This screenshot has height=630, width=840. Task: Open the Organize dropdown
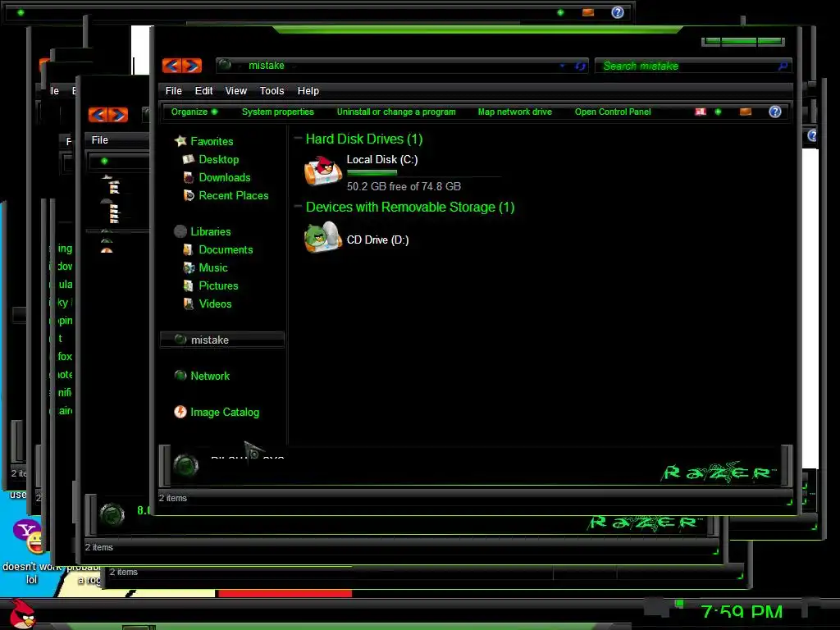click(194, 112)
